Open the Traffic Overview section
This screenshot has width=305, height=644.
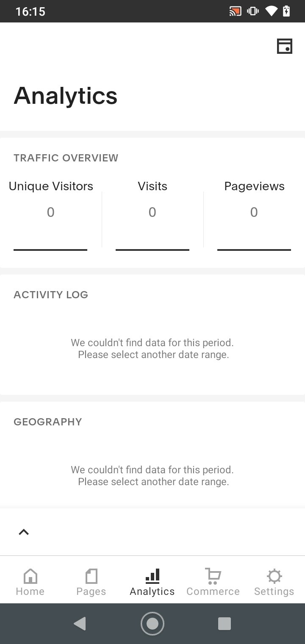point(66,158)
